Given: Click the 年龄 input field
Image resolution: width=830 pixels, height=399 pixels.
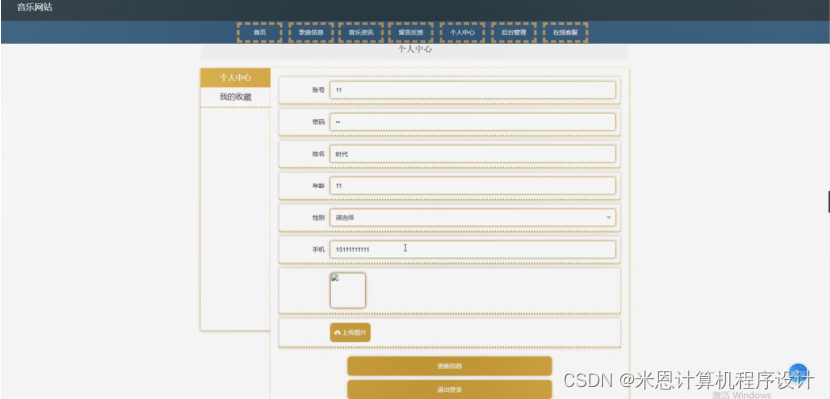Looking at the screenshot, I should [473, 186].
